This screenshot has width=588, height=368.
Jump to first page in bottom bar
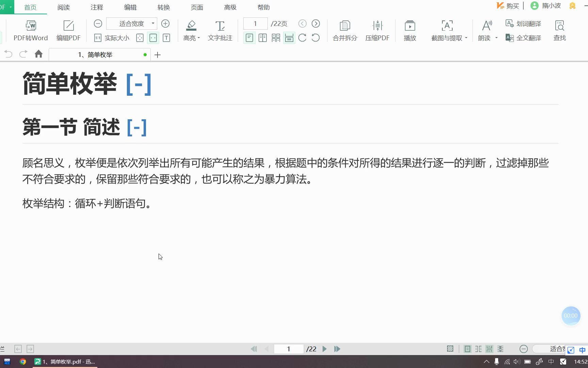pyautogui.click(x=254, y=349)
